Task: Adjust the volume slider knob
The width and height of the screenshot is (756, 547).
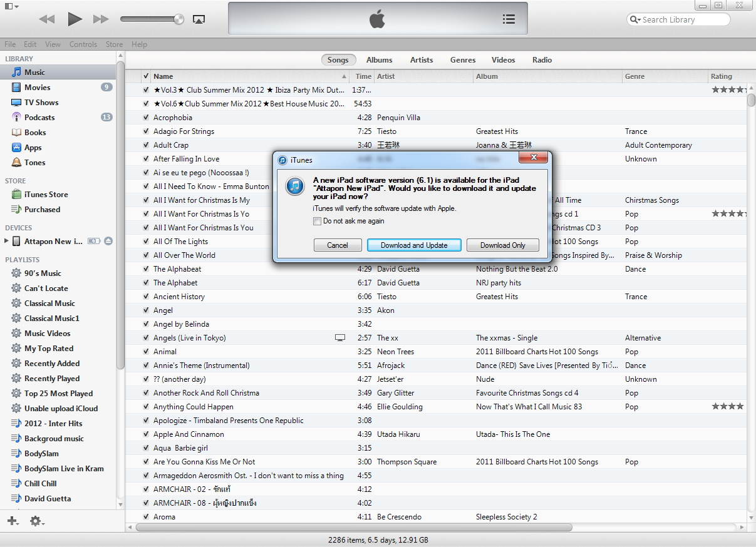Action: [x=179, y=19]
